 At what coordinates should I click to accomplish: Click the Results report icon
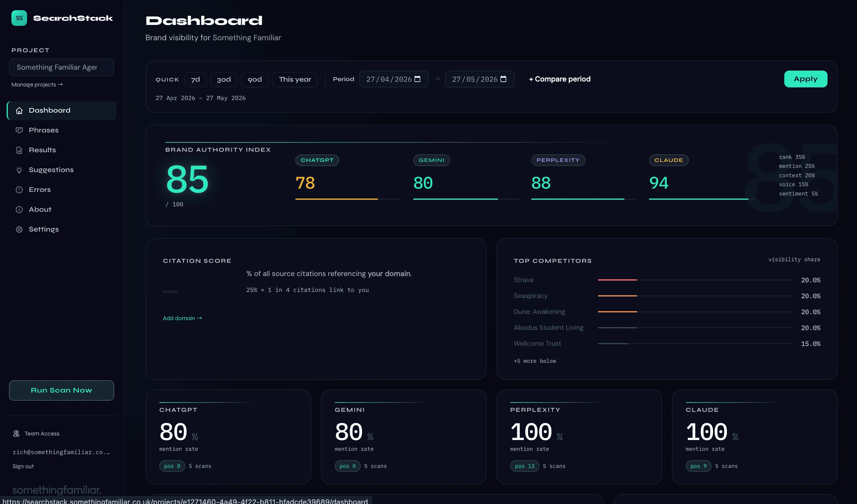coord(19,150)
